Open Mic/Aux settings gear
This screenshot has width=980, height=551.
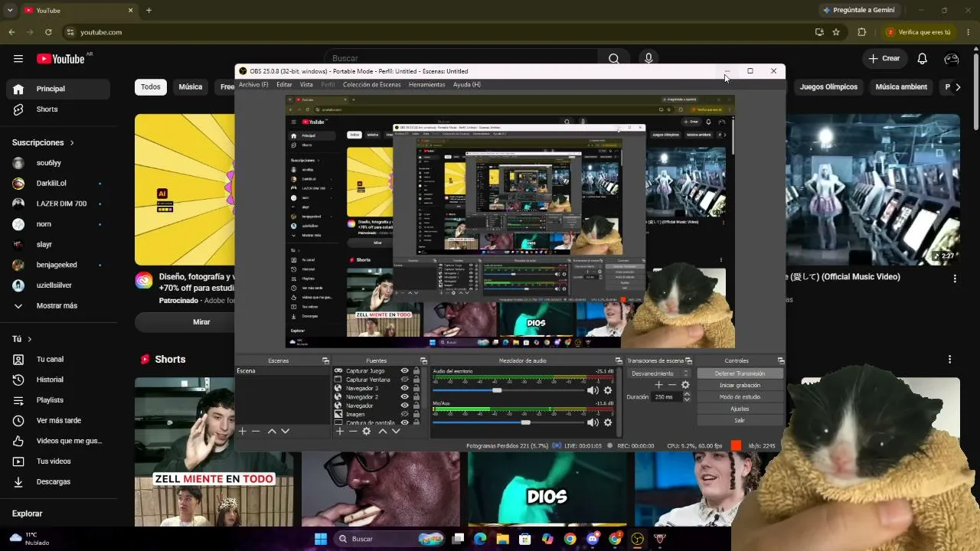pyautogui.click(x=608, y=422)
